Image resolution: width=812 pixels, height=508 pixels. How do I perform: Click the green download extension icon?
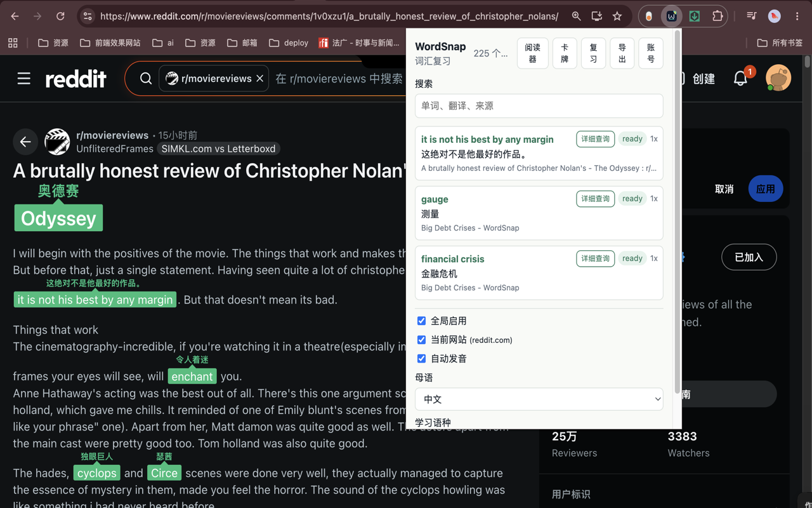click(695, 16)
